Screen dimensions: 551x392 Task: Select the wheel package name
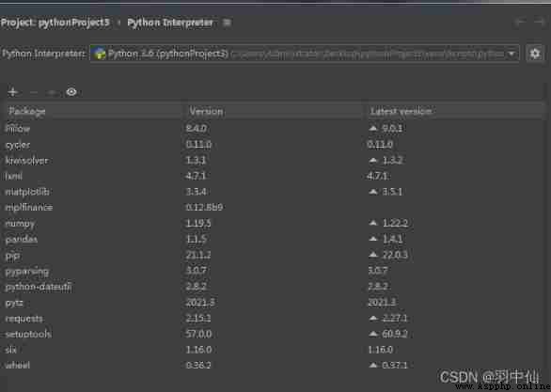(x=18, y=366)
